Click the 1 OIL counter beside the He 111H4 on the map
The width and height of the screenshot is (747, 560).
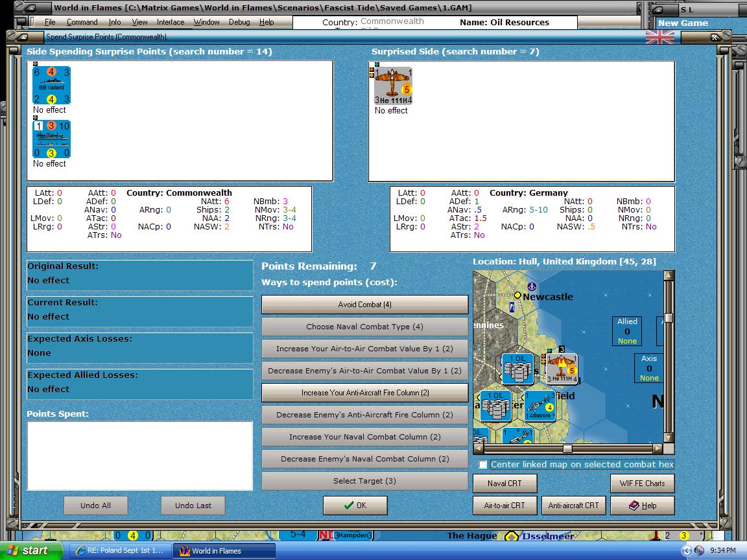pos(517,369)
